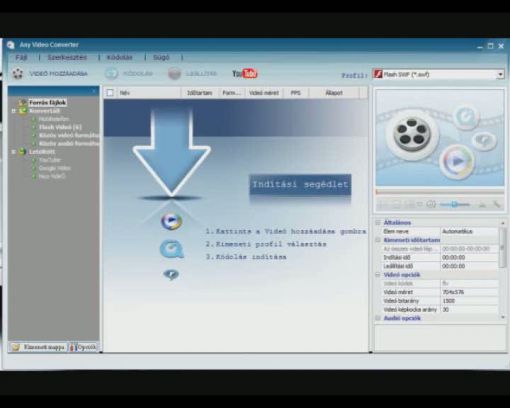Open the Fájl menu
Screen dimensions: 510x408
click(x=21, y=57)
